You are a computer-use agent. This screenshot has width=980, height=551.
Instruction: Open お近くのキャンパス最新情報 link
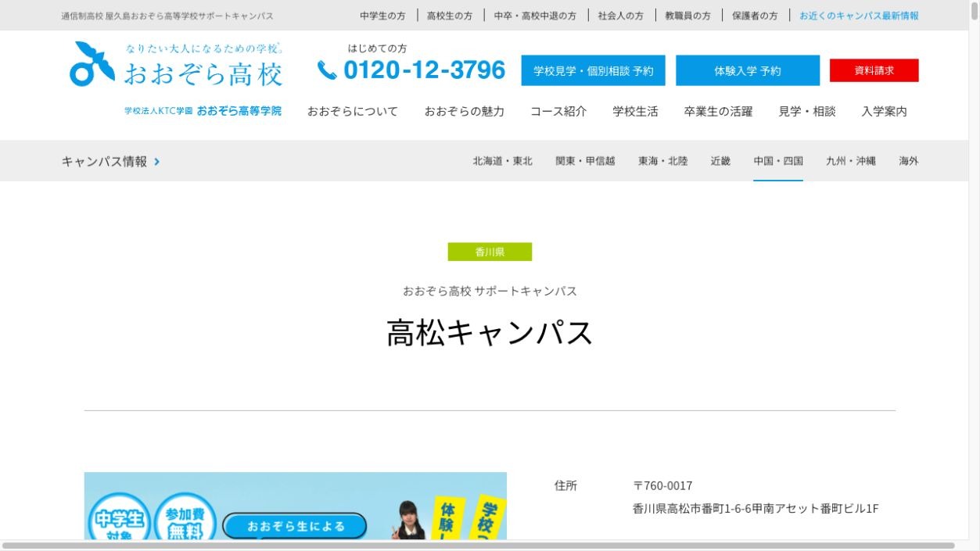pos(859,16)
